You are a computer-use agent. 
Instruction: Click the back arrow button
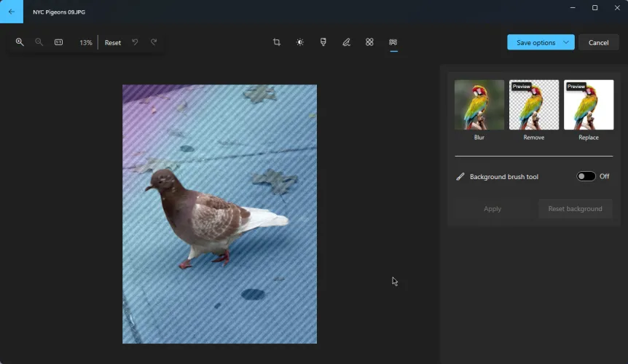pyautogui.click(x=12, y=12)
